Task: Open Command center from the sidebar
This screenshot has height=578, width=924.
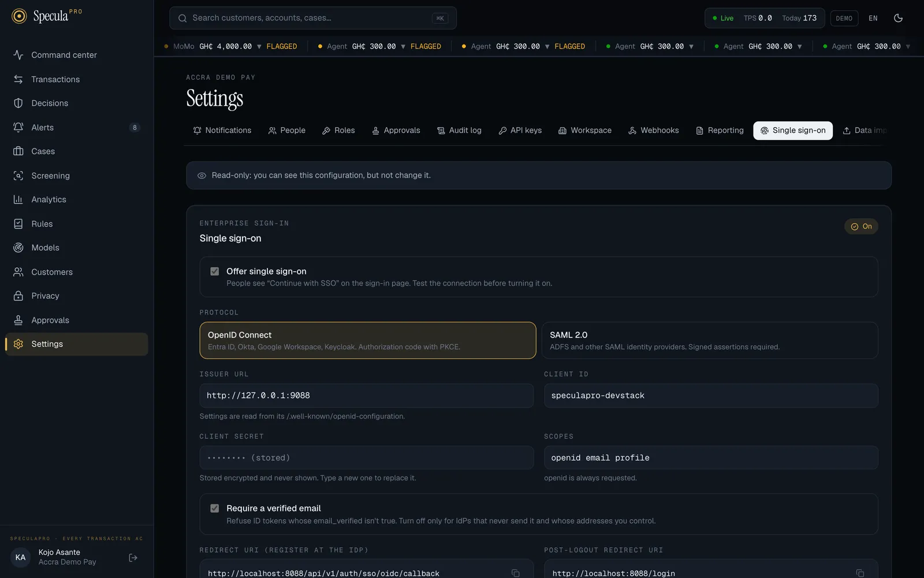Action: 76,55
